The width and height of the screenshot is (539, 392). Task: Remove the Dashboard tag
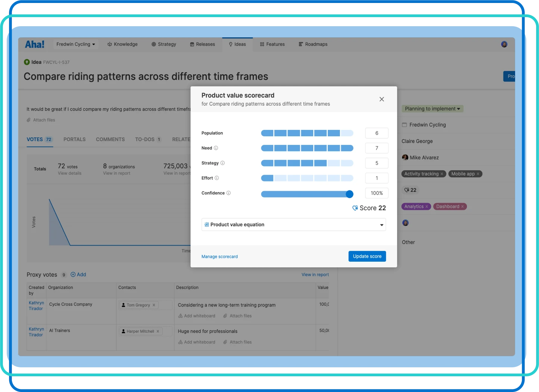pyautogui.click(x=462, y=206)
